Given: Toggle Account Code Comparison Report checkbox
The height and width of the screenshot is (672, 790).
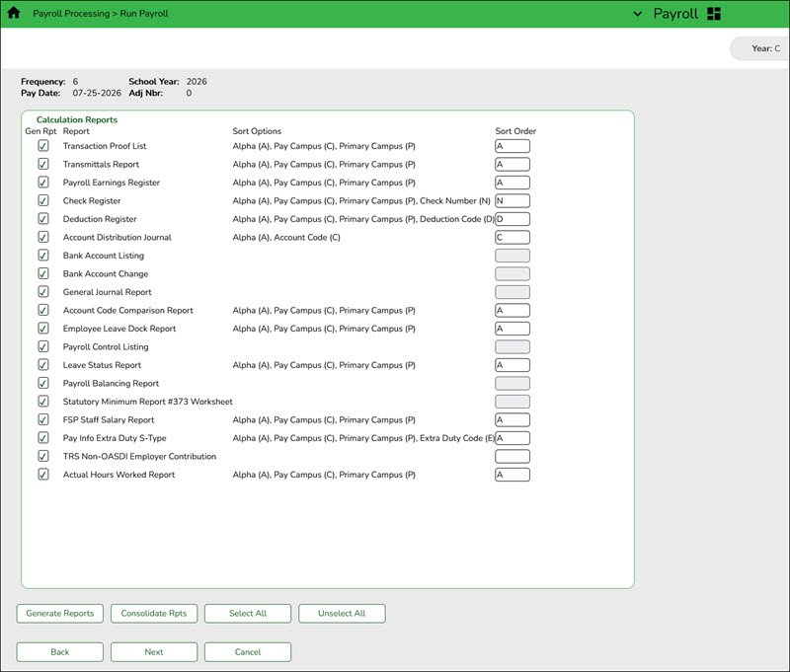Looking at the screenshot, I should click(x=43, y=310).
